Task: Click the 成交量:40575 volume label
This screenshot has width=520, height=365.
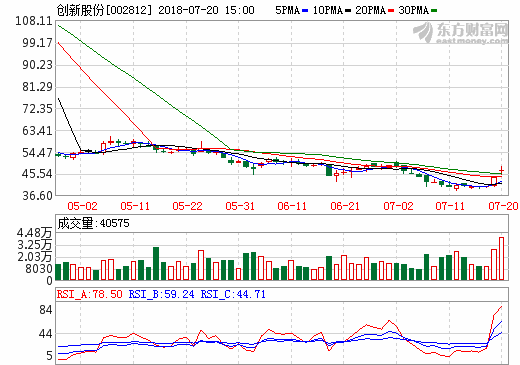Action: pyautogui.click(x=93, y=223)
